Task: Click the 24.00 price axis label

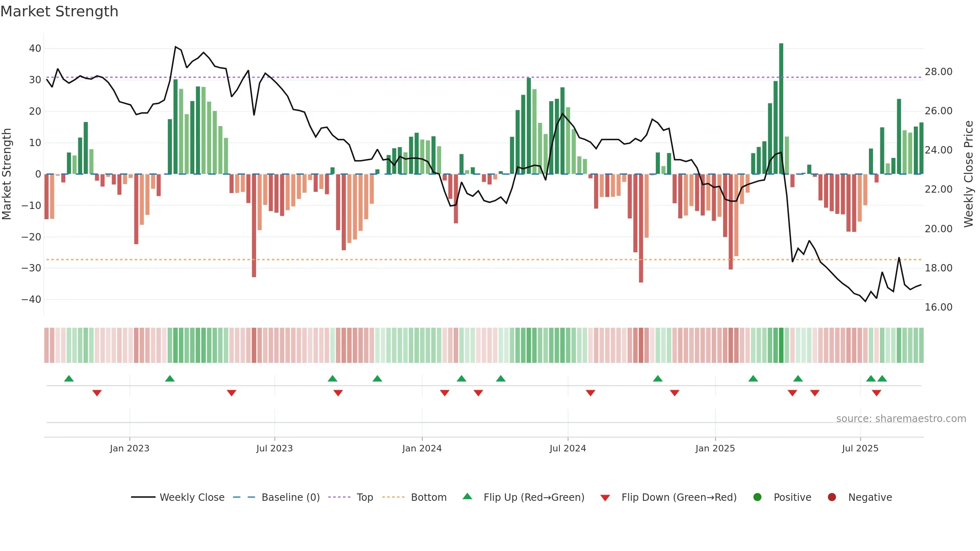Action: 939,150
